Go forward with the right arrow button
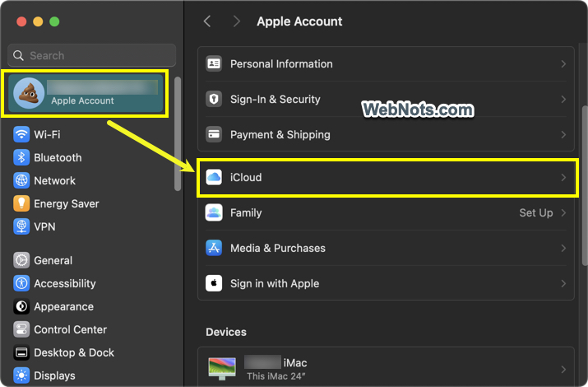 coord(236,21)
